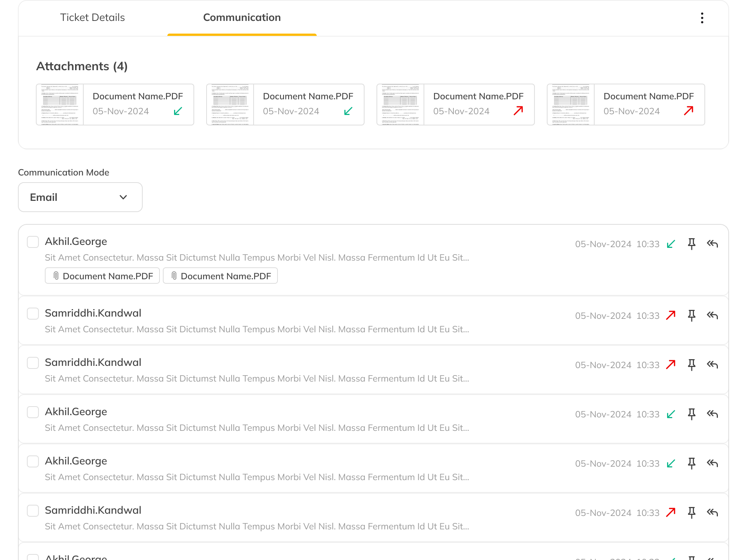
Task: Open the fourth attachment's Document Name.PDF title
Action: point(649,96)
